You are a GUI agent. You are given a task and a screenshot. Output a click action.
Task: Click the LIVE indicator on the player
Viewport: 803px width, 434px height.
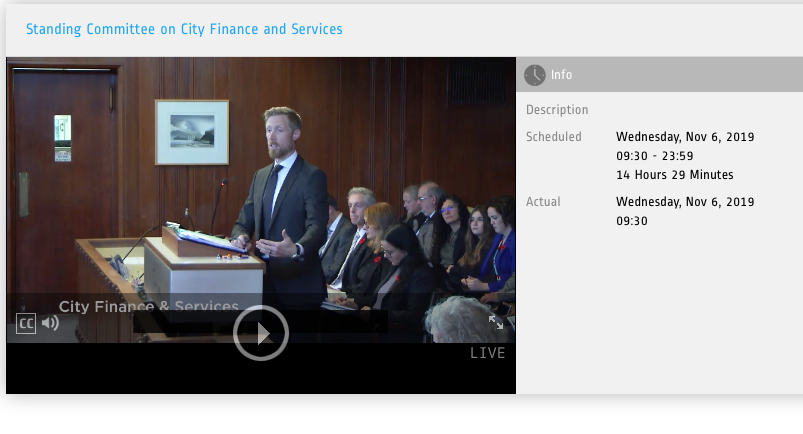coord(488,353)
